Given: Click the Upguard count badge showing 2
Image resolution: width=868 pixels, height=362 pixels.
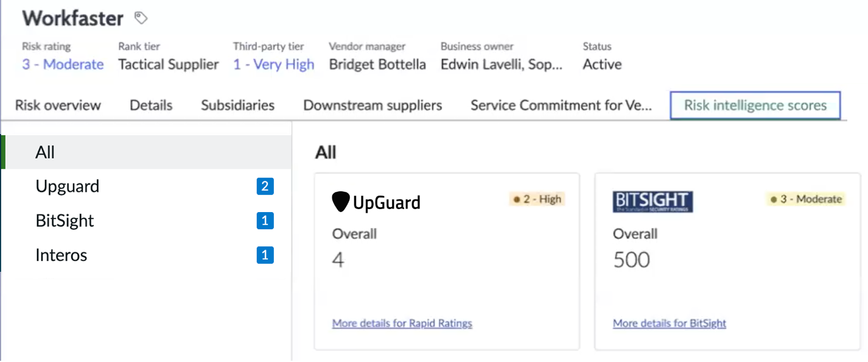Looking at the screenshot, I should click(265, 186).
